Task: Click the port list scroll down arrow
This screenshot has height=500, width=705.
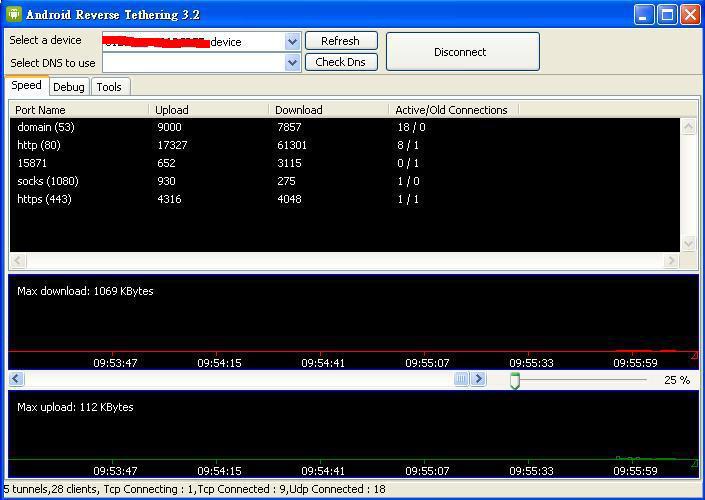Action: [688, 244]
